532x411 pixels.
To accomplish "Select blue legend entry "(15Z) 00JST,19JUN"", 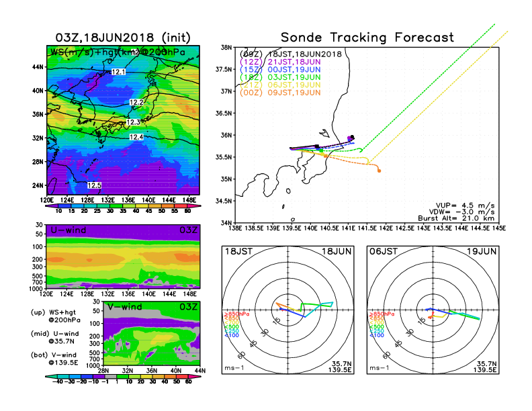I will coord(280,70).
